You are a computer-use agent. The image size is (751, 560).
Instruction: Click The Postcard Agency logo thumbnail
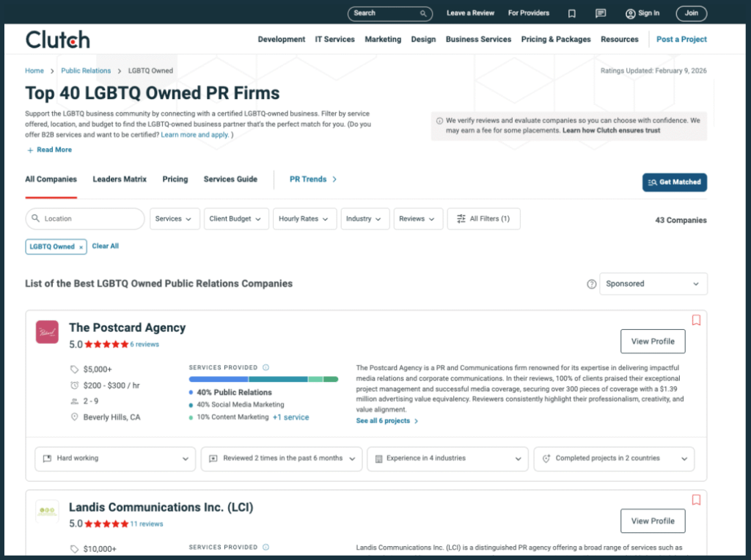[x=47, y=331]
